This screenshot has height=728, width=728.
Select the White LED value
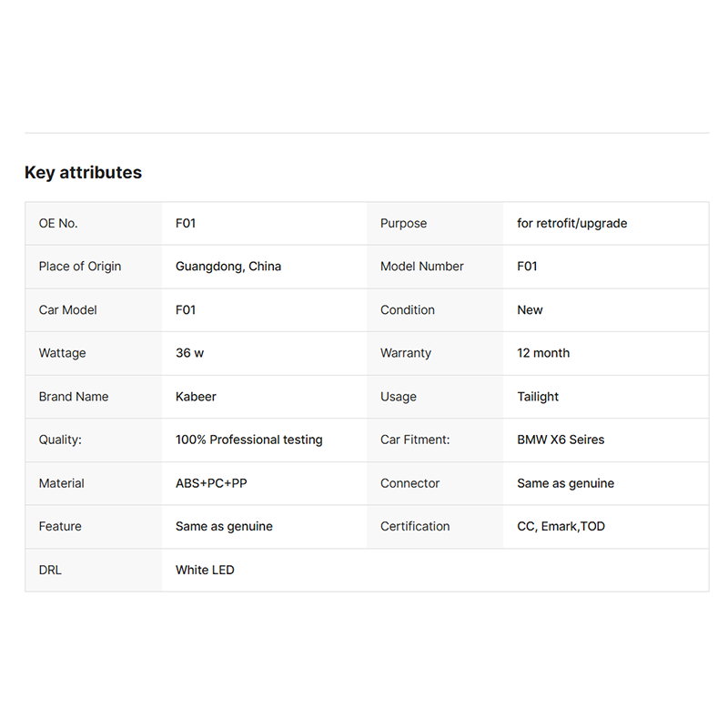pos(205,571)
